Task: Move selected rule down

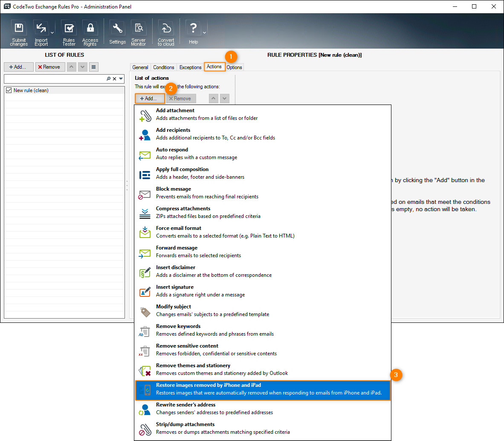Action: click(83, 67)
